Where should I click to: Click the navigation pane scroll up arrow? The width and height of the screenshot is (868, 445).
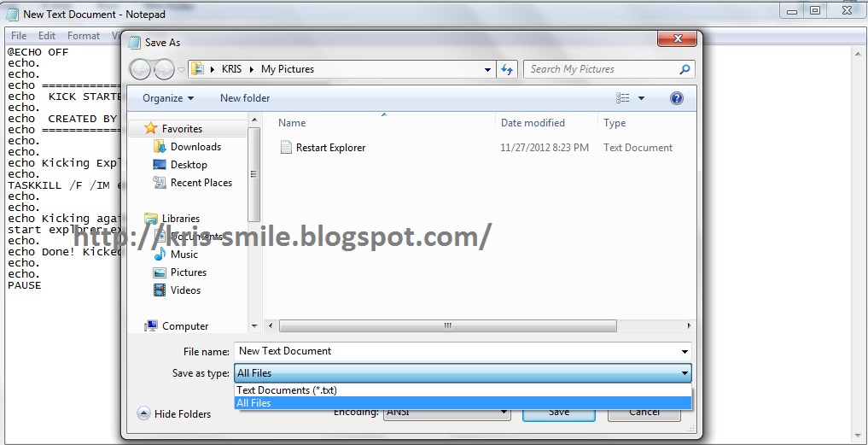pyautogui.click(x=254, y=120)
